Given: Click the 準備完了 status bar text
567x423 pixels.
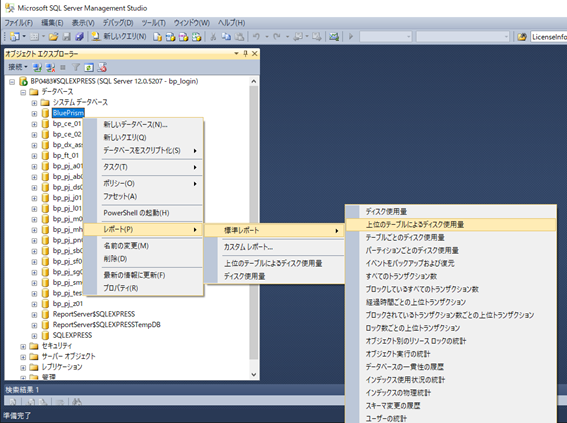Looking at the screenshot, I should point(17,416).
